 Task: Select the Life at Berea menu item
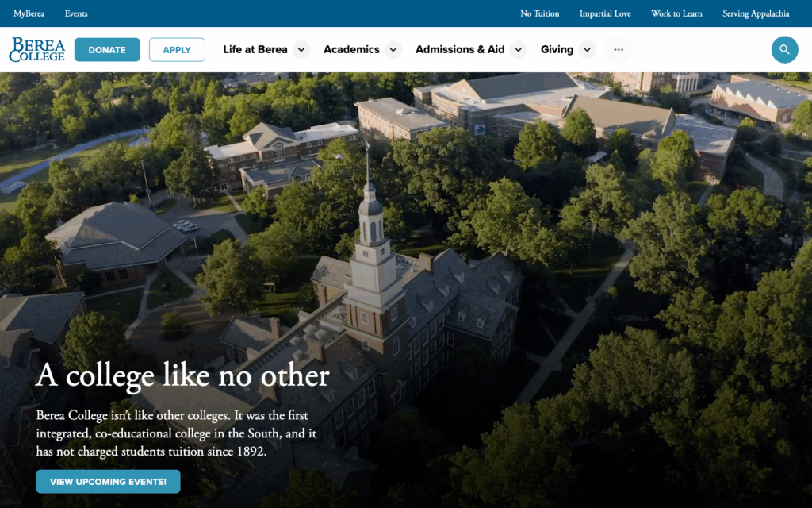click(x=255, y=50)
